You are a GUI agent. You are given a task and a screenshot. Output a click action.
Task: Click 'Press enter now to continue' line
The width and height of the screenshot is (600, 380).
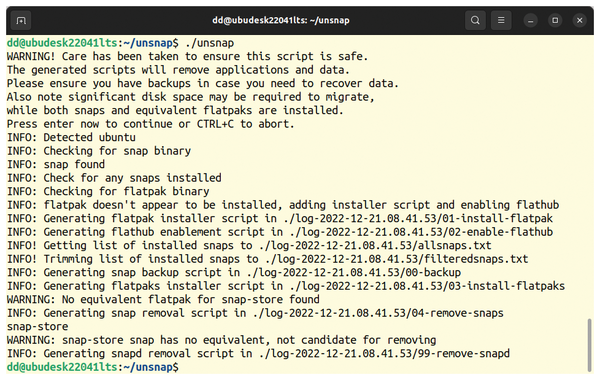pos(150,124)
